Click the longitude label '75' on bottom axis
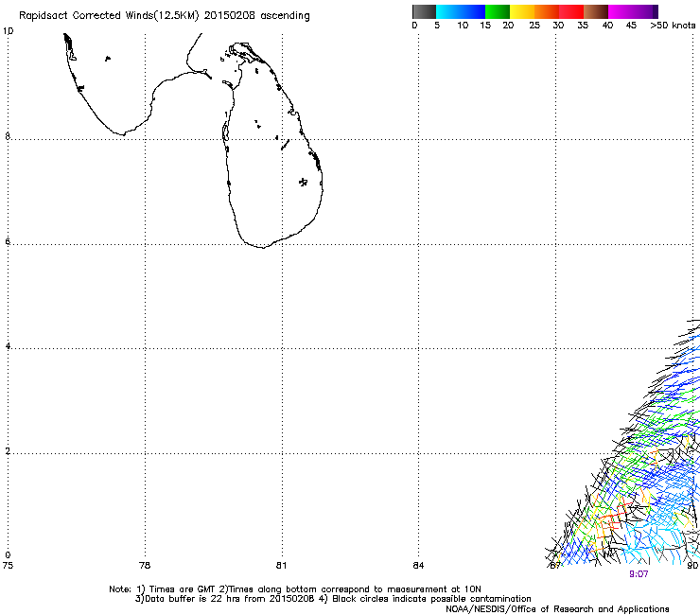700x615 pixels. (8, 566)
